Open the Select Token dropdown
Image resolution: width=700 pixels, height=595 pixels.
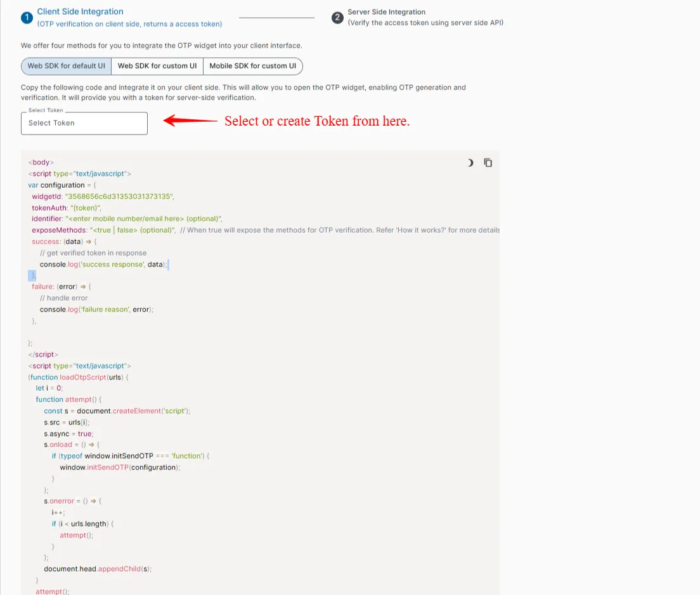click(x=84, y=123)
